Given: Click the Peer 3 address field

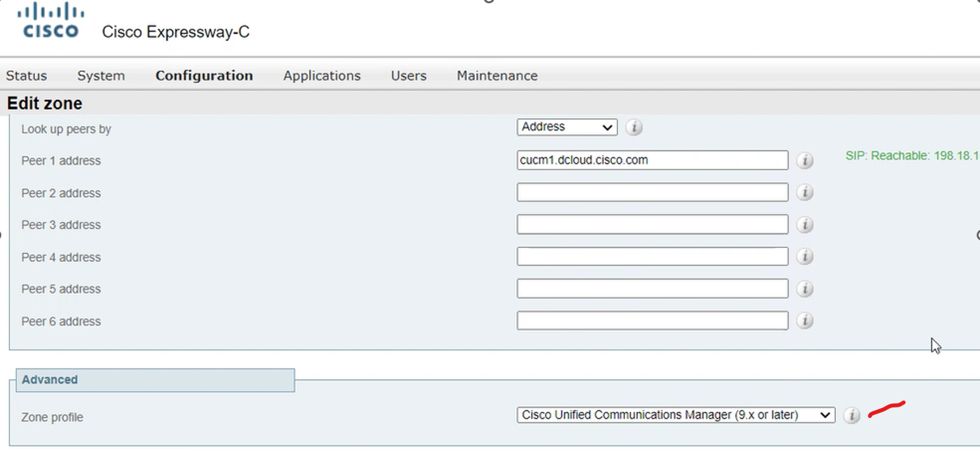Looking at the screenshot, I should click(x=653, y=224).
